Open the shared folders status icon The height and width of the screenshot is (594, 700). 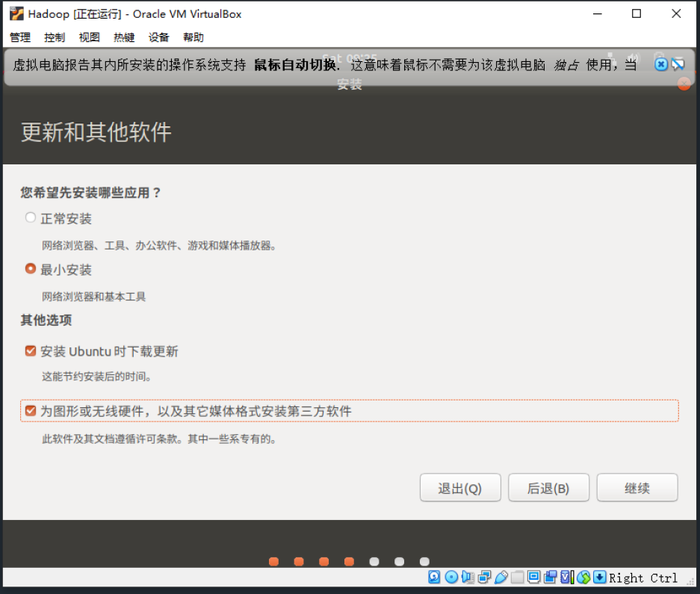[518, 577]
